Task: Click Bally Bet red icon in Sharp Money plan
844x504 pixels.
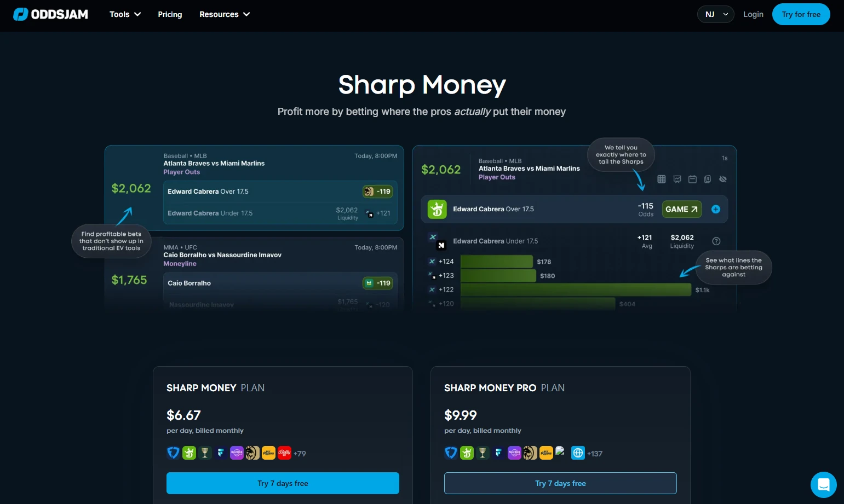Action: coord(284,453)
